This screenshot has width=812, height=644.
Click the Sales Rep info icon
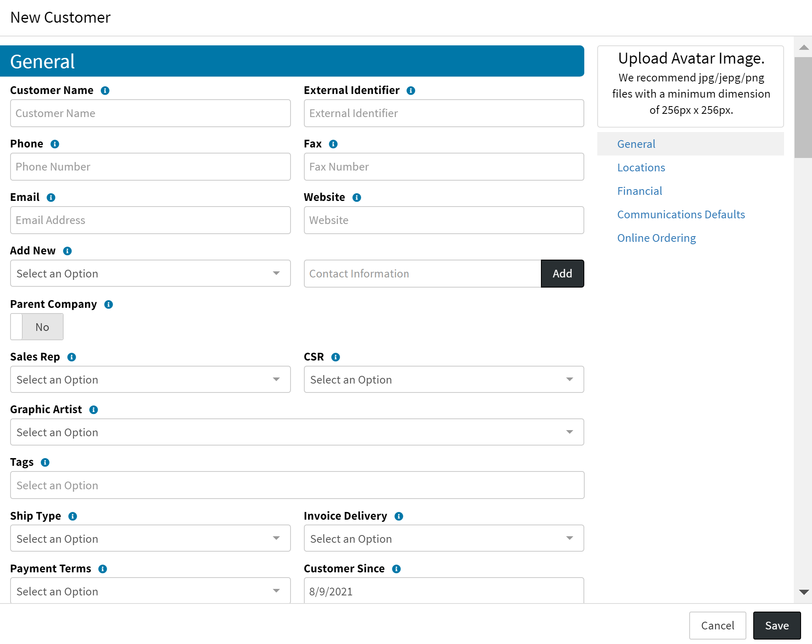pos(72,357)
